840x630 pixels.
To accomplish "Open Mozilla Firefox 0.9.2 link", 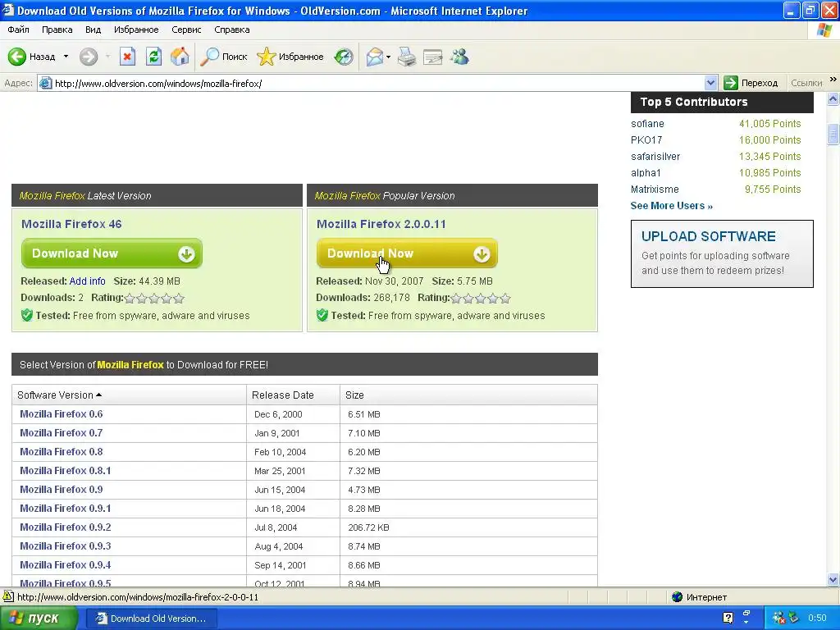I will click(x=66, y=527).
